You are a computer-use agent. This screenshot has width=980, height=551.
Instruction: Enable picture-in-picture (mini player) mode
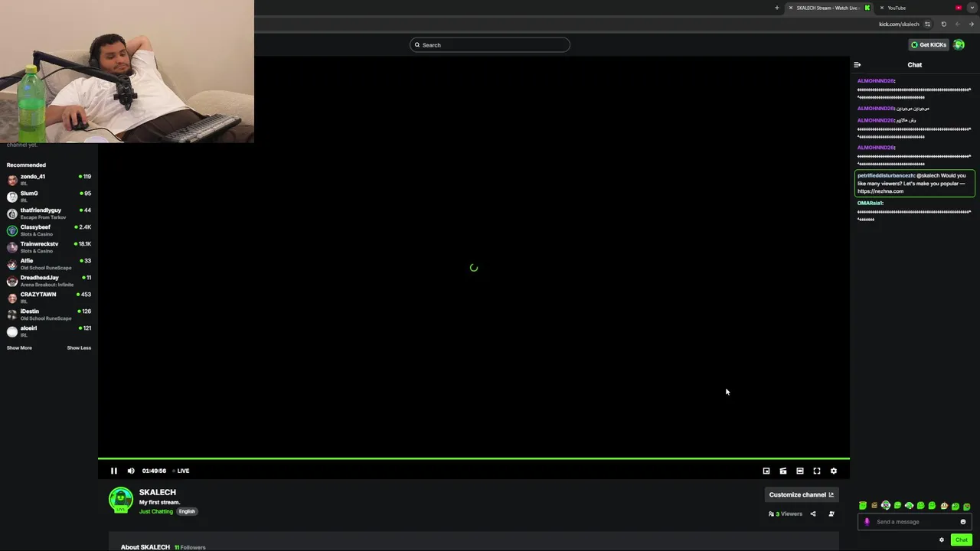click(x=766, y=471)
